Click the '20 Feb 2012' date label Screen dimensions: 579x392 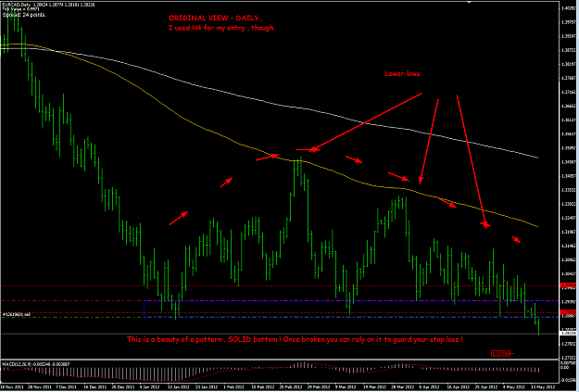290,386
